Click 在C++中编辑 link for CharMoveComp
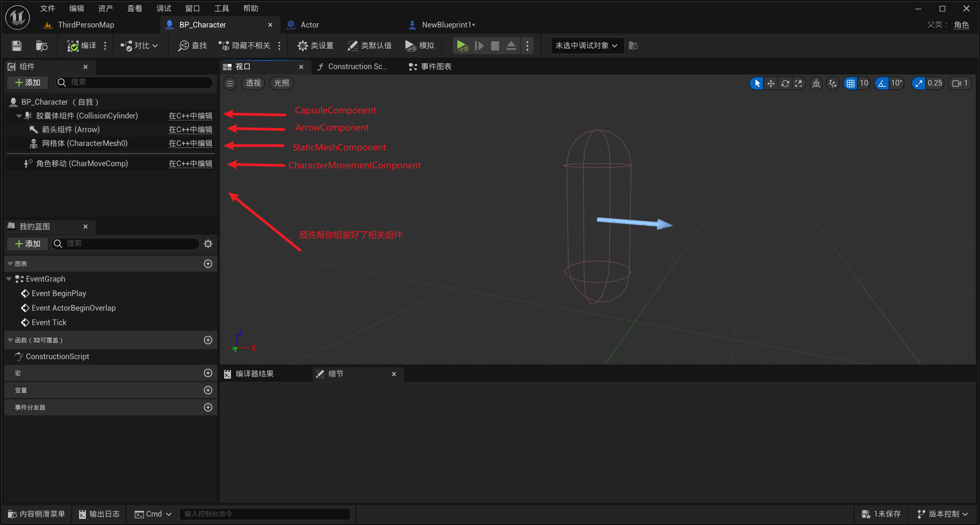Image resolution: width=980 pixels, height=525 pixels. (191, 164)
